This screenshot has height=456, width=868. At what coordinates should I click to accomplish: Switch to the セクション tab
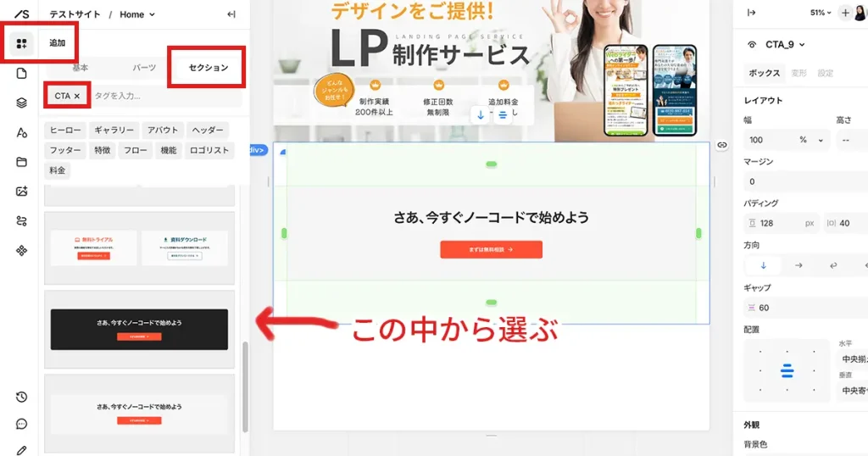tap(209, 68)
